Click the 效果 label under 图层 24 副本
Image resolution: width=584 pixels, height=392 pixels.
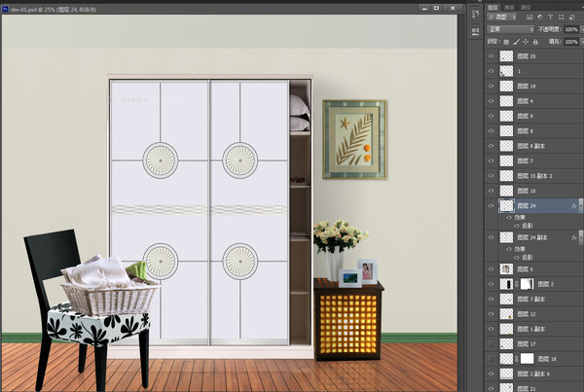[520, 249]
